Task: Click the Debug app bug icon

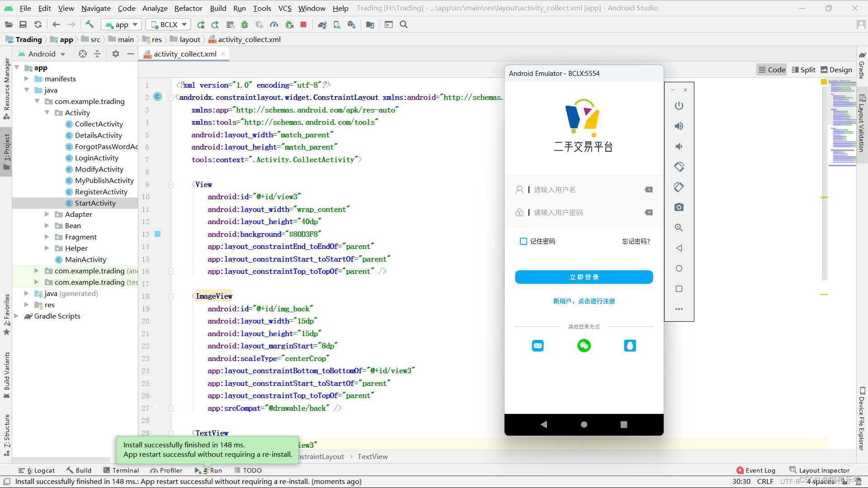Action: [x=245, y=24]
